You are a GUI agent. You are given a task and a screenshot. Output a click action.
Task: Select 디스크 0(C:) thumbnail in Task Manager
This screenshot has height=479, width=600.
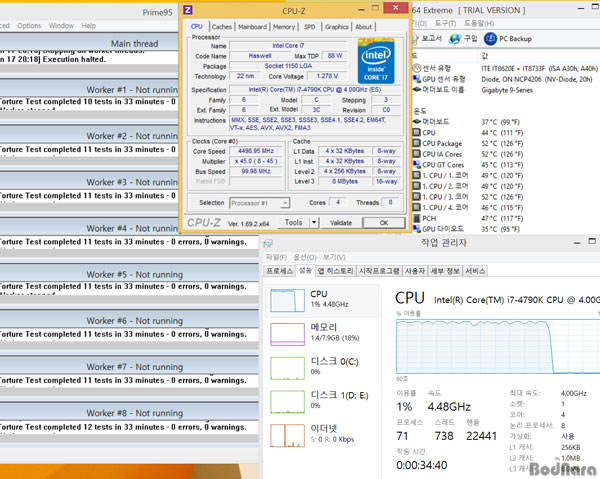point(287,368)
